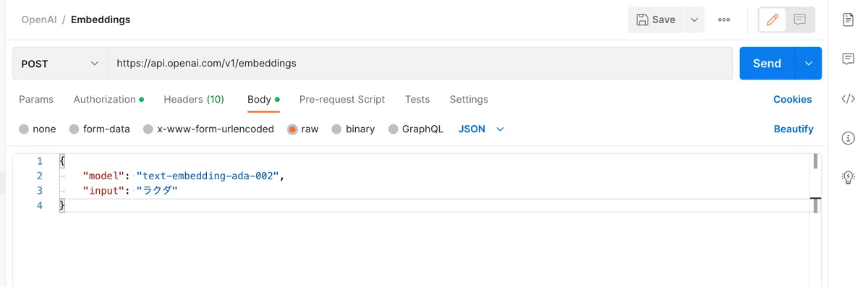The width and height of the screenshot is (868, 287).
Task: Expand the Save options arrow
Action: (694, 20)
